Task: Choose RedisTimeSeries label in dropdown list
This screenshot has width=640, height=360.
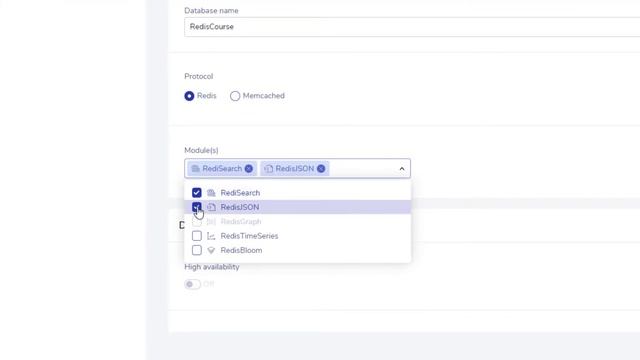Action: 249,236
